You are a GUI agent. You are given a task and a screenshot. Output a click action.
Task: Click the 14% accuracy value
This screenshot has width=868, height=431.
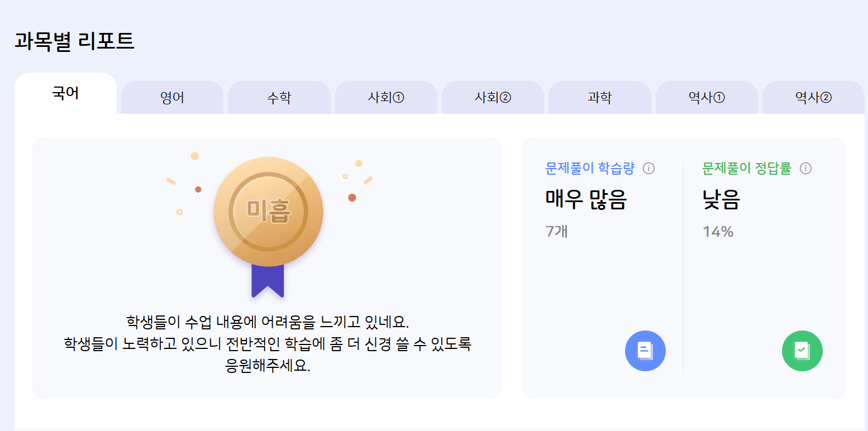click(x=718, y=231)
